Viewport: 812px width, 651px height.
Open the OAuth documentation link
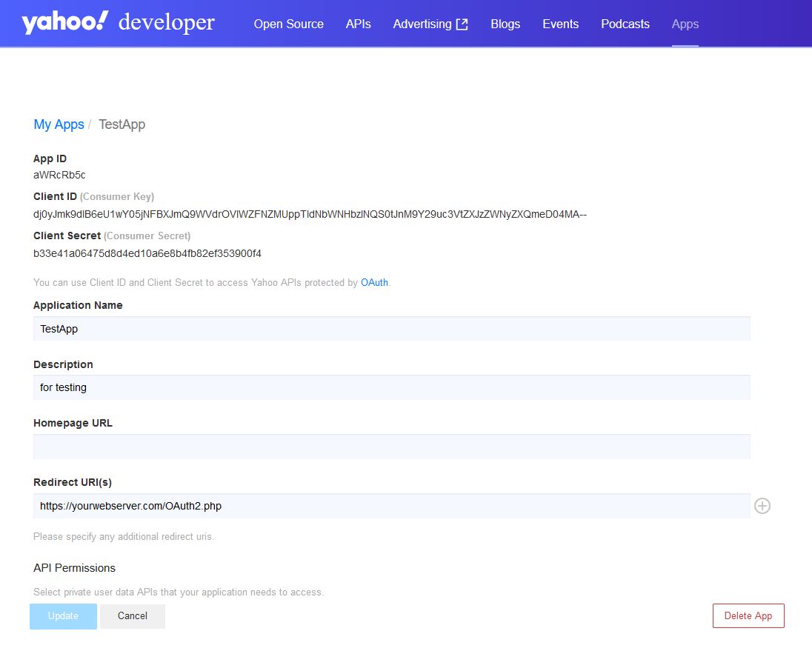[x=373, y=282]
